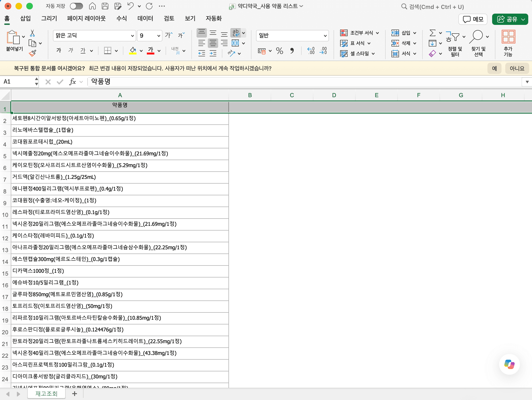Expand the formula bar with the arrow
Screen dimensions: 532x400
click(x=527, y=82)
